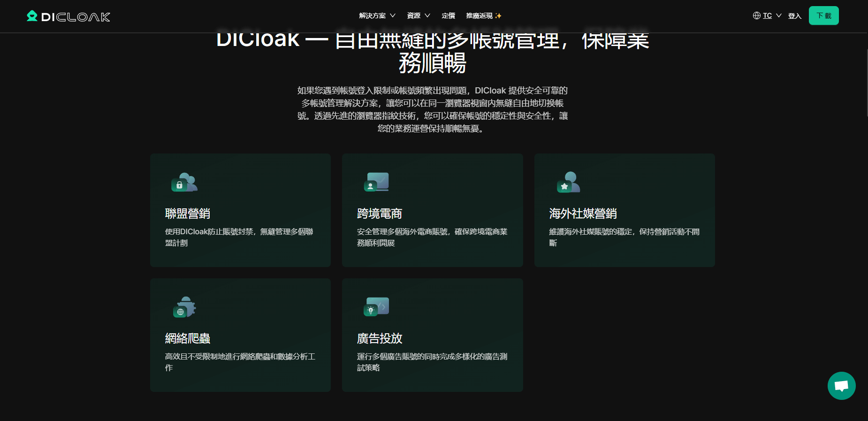Go to 推廣返現 referral page
Viewport: 868px width, 421px height.
click(483, 15)
